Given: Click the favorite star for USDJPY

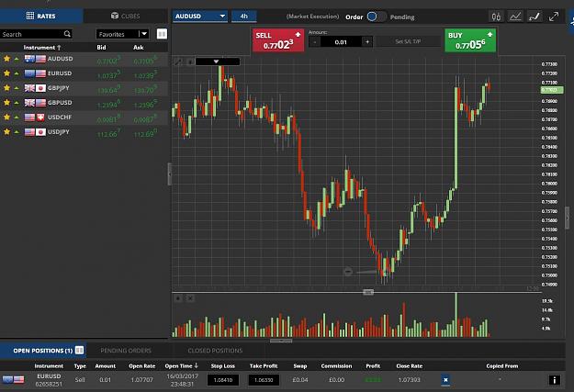Looking at the screenshot, I should [7, 132].
